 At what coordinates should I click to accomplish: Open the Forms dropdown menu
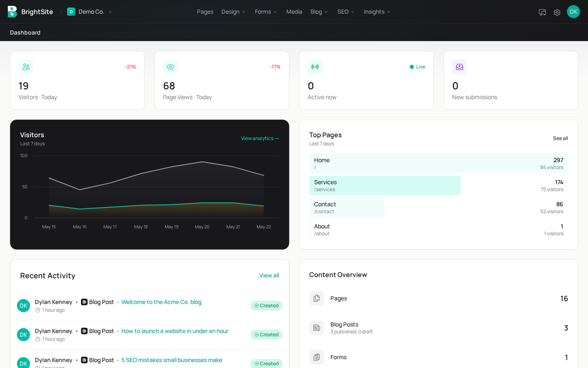click(x=266, y=12)
